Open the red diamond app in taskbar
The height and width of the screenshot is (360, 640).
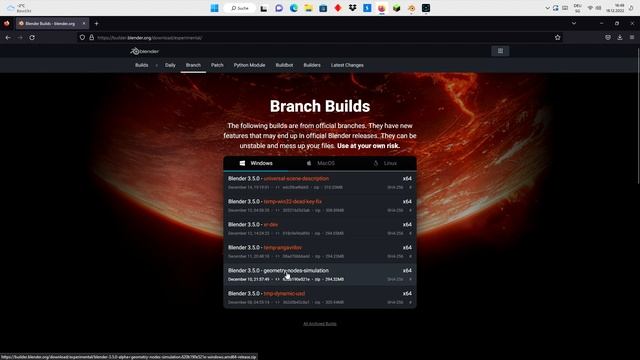[x=338, y=8]
